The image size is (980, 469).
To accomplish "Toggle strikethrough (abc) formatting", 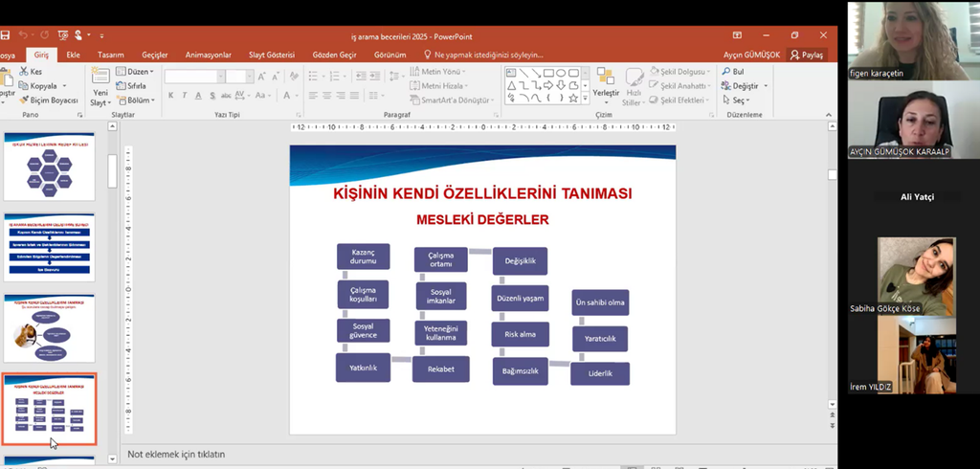I will point(226,96).
